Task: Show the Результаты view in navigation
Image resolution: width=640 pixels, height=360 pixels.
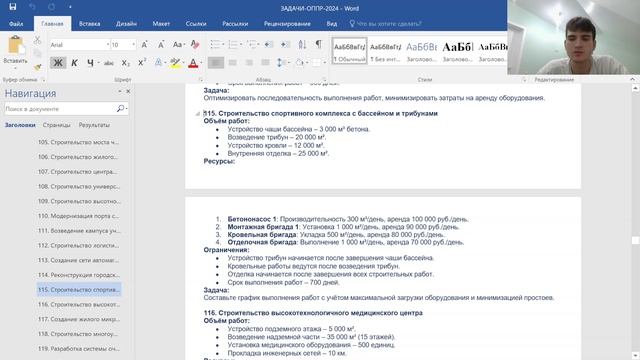Action: [x=94, y=125]
